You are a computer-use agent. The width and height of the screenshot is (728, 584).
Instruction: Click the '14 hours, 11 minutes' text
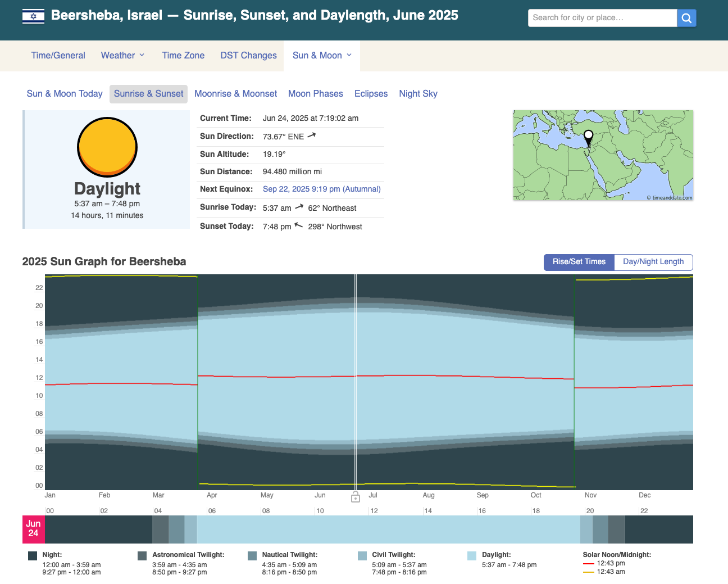point(107,216)
